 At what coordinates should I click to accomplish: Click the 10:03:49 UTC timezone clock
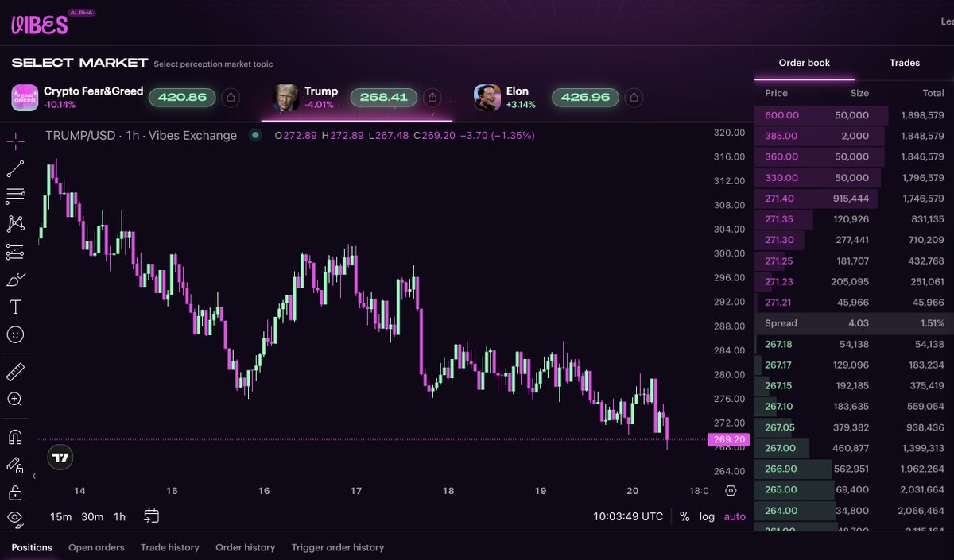point(628,516)
